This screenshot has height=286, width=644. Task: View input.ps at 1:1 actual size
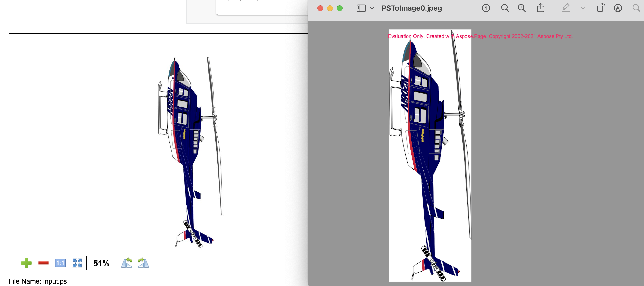(x=60, y=263)
